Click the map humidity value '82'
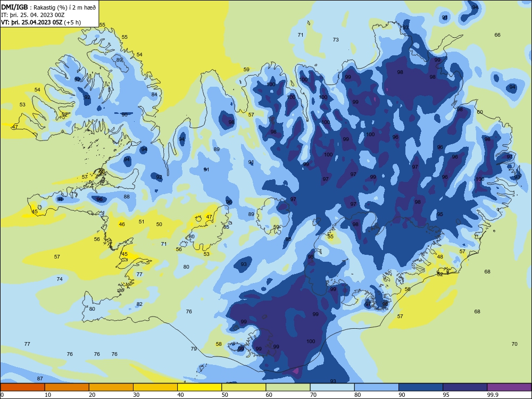532x399 pixels. point(139,304)
